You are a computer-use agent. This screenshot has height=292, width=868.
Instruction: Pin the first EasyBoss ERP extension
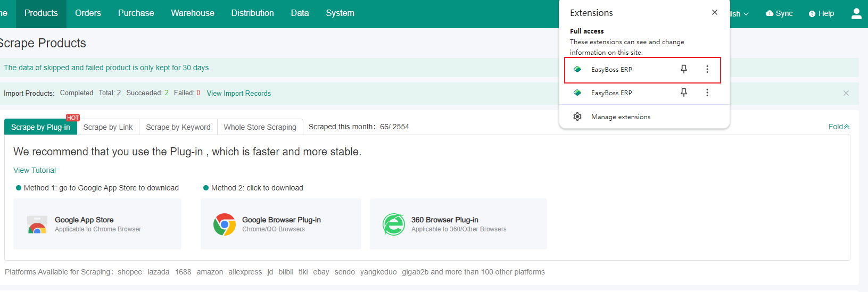pos(684,69)
